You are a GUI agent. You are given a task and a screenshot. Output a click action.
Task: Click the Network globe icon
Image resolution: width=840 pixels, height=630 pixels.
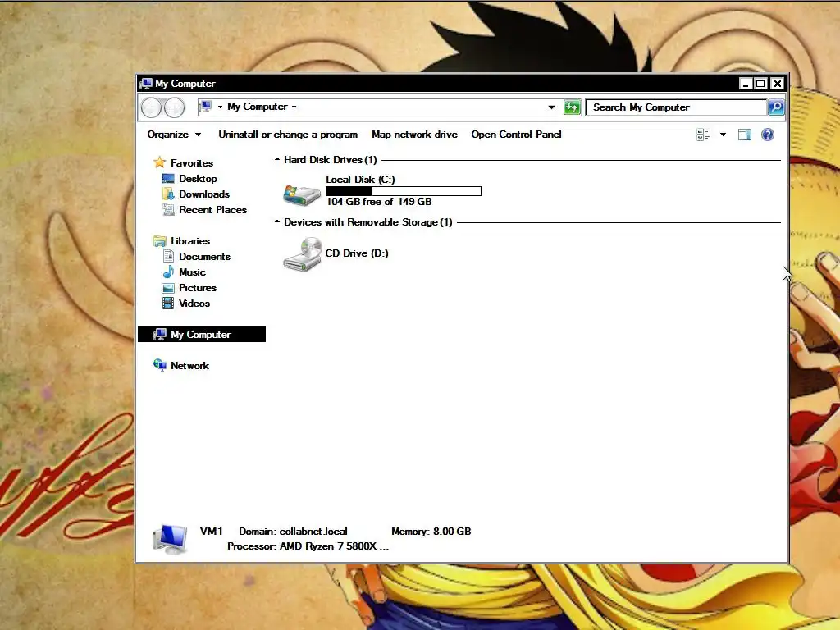click(x=160, y=365)
